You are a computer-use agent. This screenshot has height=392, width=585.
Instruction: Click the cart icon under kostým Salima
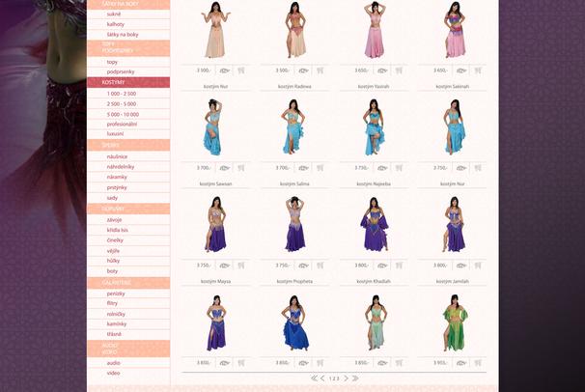320,168
